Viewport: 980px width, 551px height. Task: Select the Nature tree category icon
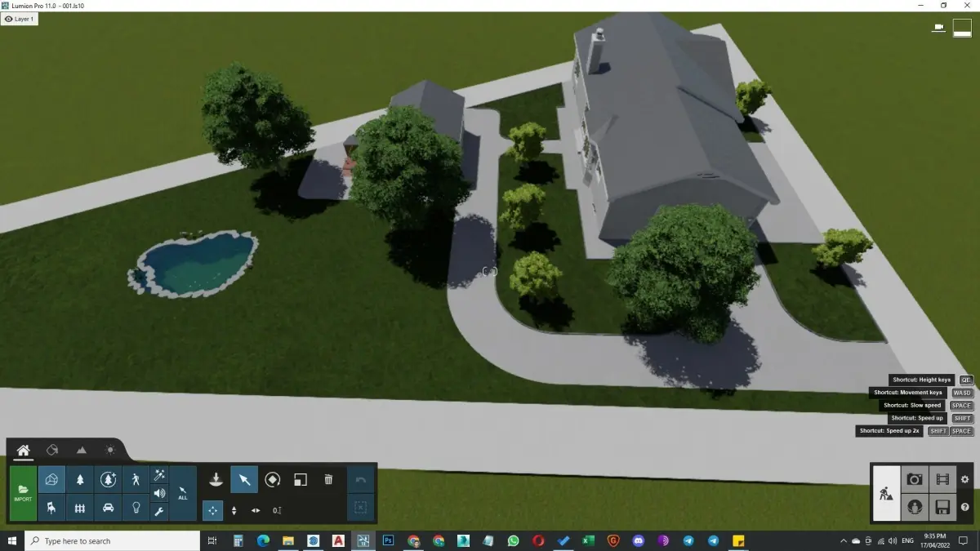coord(80,479)
